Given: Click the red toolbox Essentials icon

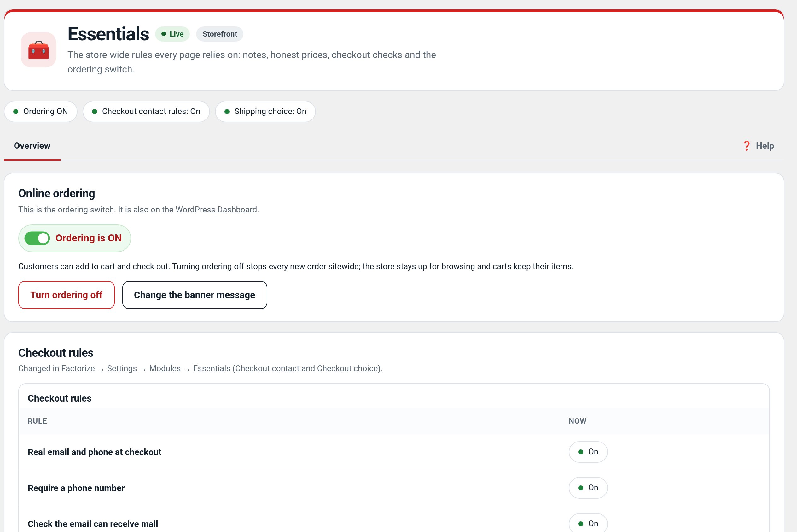Looking at the screenshot, I should pos(38,50).
